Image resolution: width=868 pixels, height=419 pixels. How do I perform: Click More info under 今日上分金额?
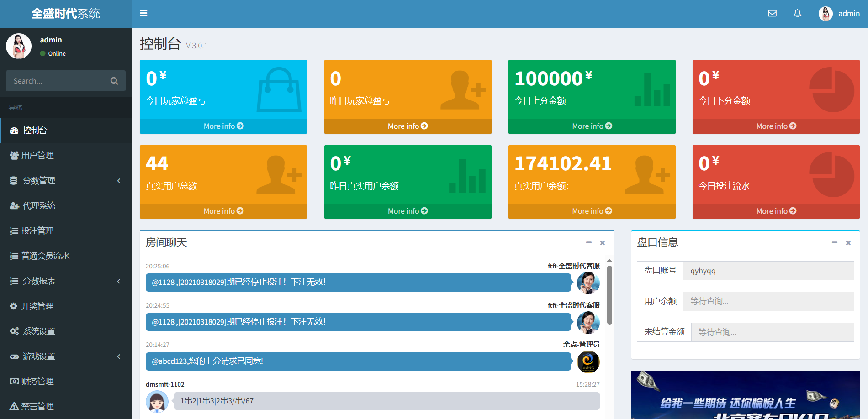pos(592,126)
